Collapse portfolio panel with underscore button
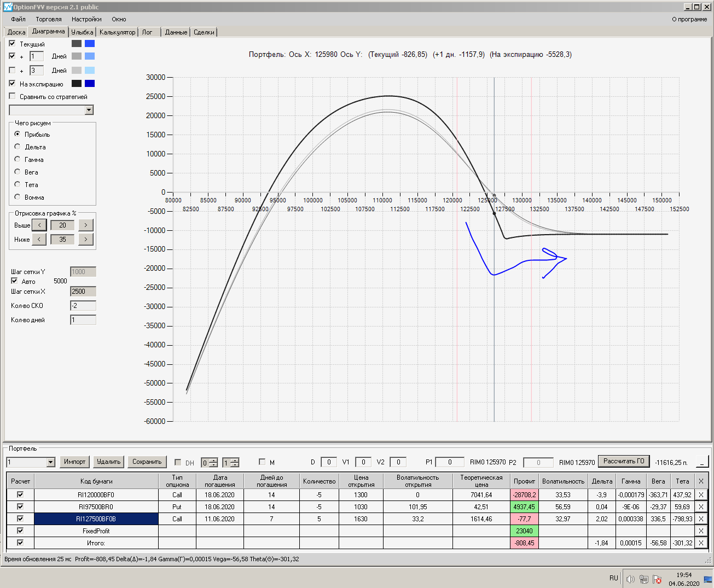This screenshot has height=588, width=714. (x=701, y=462)
